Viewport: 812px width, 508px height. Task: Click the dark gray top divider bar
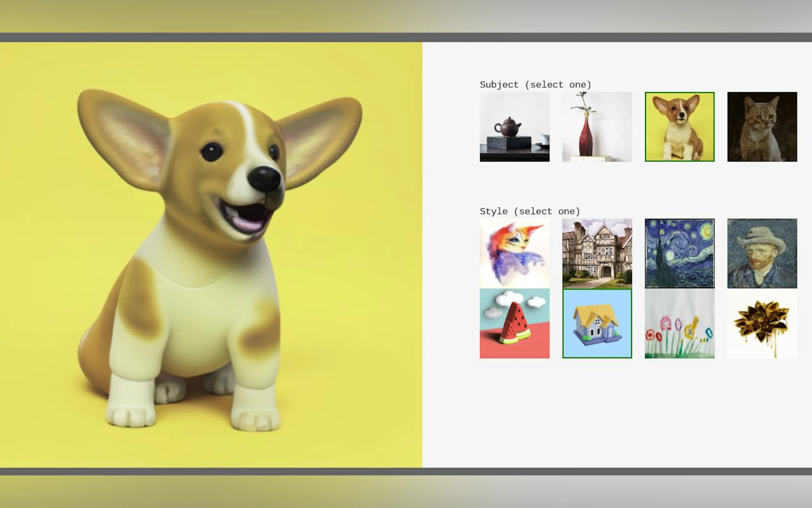click(x=406, y=37)
